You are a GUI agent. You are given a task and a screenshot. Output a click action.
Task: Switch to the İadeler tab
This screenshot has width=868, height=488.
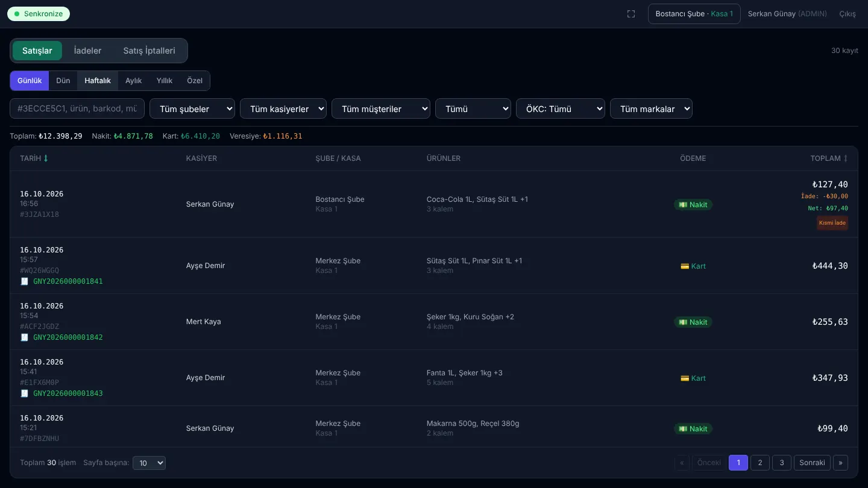click(x=88, y=51)
